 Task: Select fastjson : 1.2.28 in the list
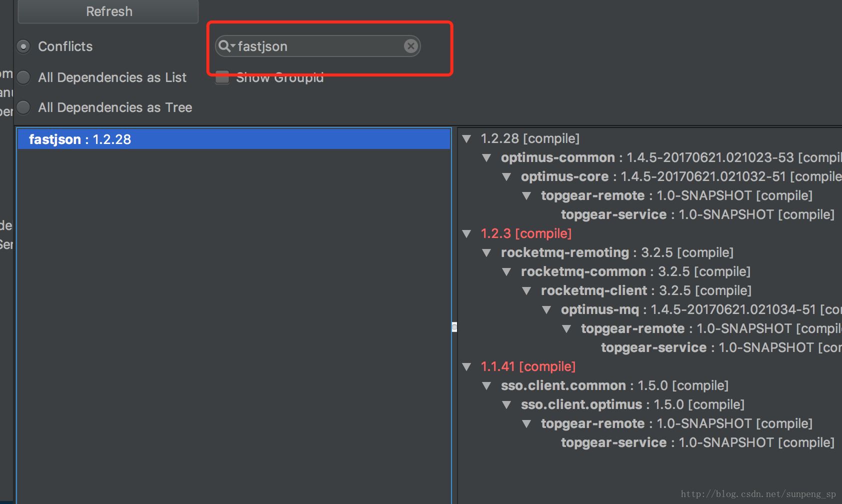click(80, 139)
